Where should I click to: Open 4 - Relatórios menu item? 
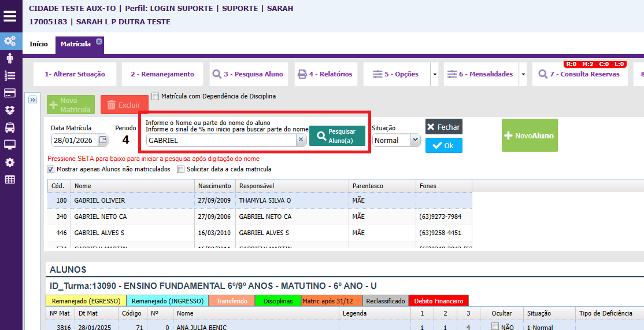pyautogui.click(x=324, y=74)
